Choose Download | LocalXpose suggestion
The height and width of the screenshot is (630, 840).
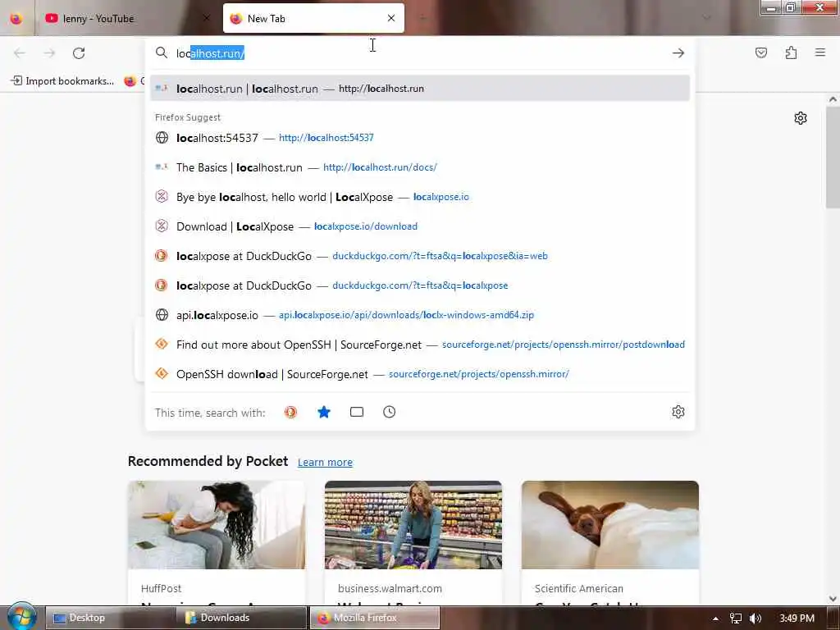[x=420, y=226]
